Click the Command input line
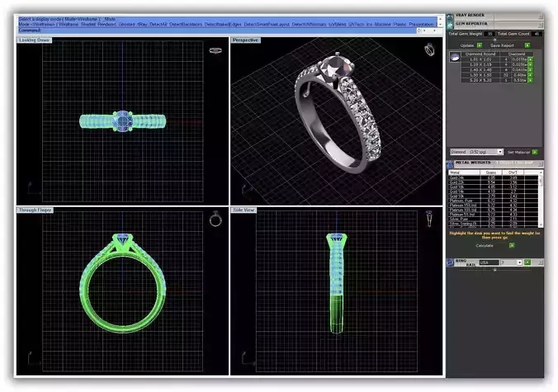Screen dimensions: 558x392 click(217, 31)
